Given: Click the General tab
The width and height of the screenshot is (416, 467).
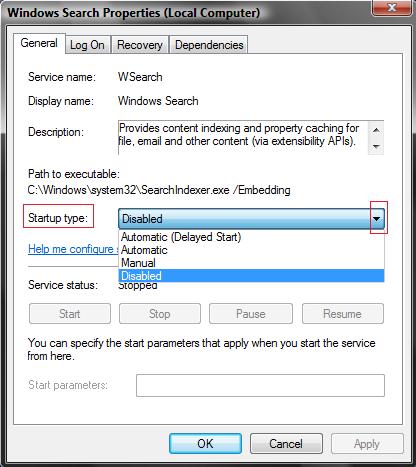Looking at the screenshot, I should [x=39, y=43].
